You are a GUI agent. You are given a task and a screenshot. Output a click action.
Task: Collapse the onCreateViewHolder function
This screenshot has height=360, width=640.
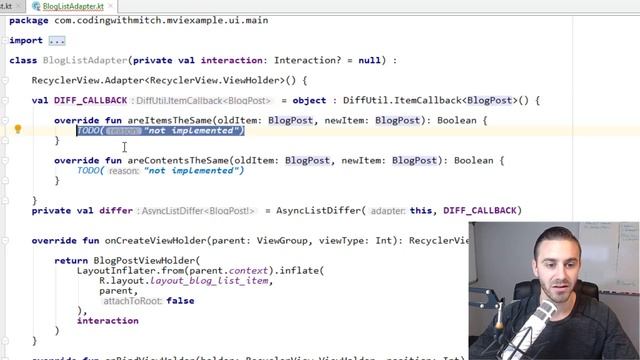tap(4, 240)
